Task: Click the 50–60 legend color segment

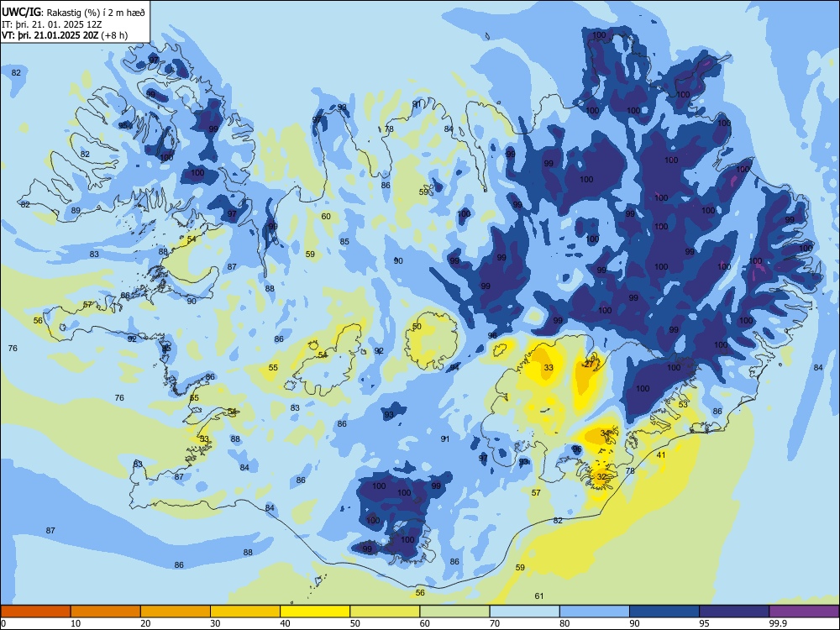Action: pos(385,612)
